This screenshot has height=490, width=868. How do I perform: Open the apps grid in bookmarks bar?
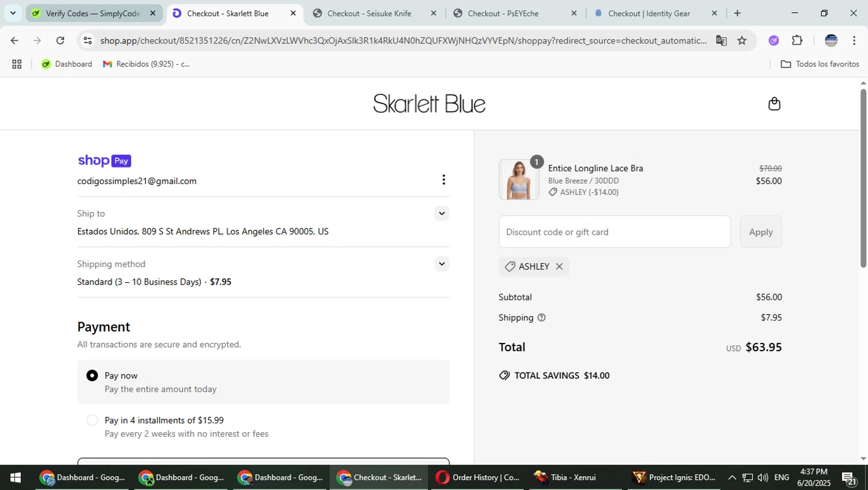[x=17, y=64]
